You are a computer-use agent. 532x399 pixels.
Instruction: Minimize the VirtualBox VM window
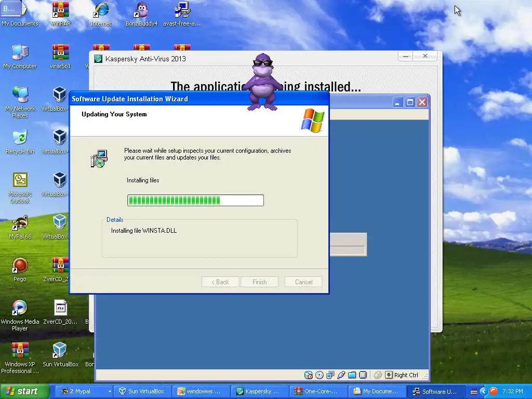tap(397, 102)
